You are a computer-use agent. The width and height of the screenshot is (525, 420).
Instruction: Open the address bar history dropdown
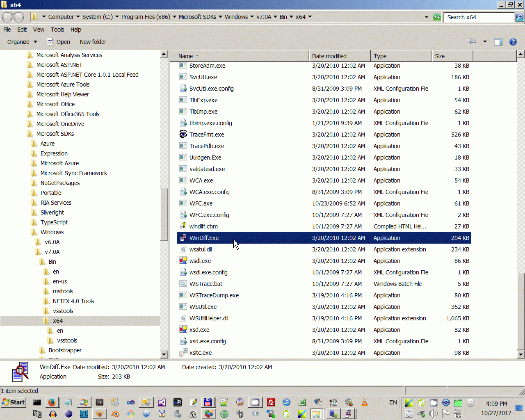click(x=427, y=17)
